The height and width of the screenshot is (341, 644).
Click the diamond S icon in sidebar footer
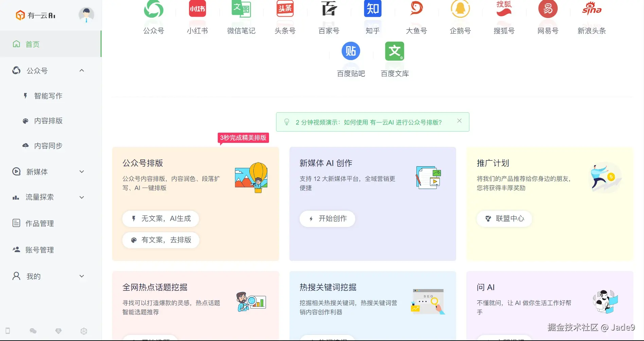tap(58, 331)
